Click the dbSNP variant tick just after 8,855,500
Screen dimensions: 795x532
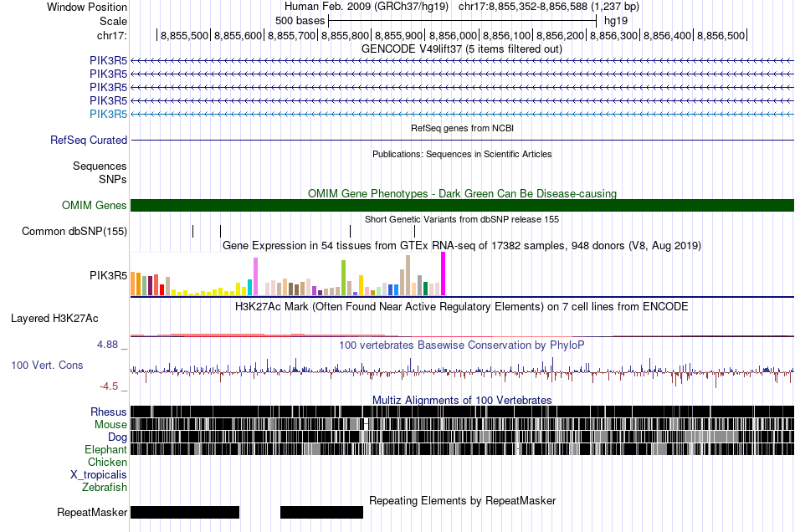pos(221,231)
